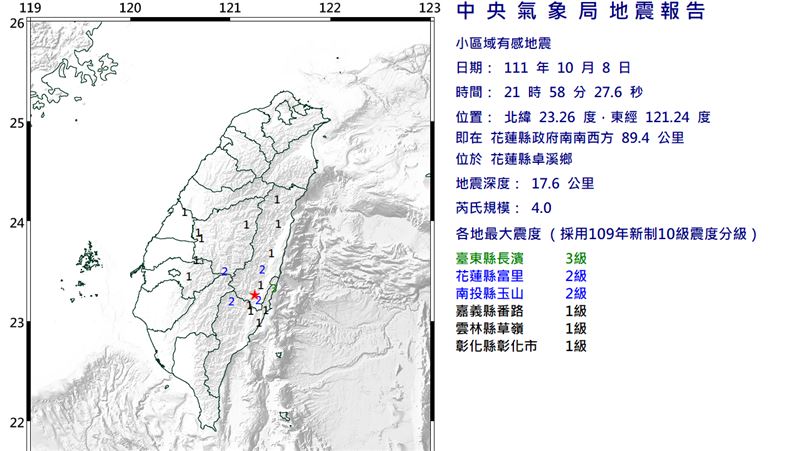
Task: Click the longitude label 121 on top axis
Action: [x=230, y=8]
